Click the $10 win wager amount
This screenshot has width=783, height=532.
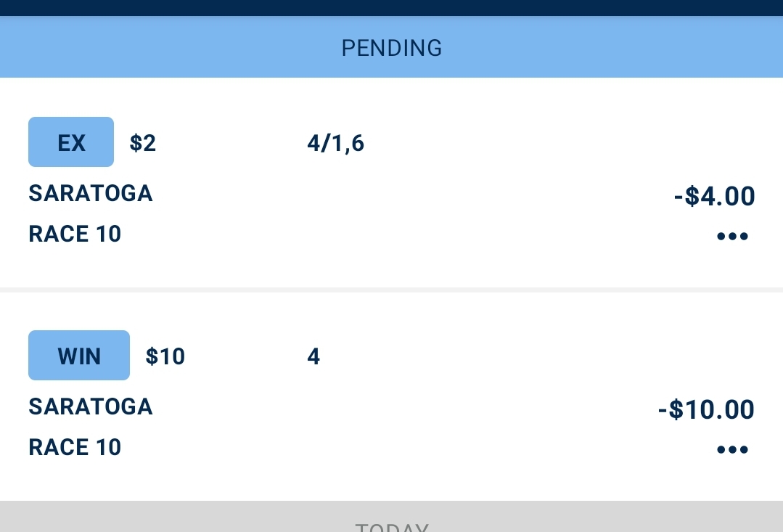(165, 356)
